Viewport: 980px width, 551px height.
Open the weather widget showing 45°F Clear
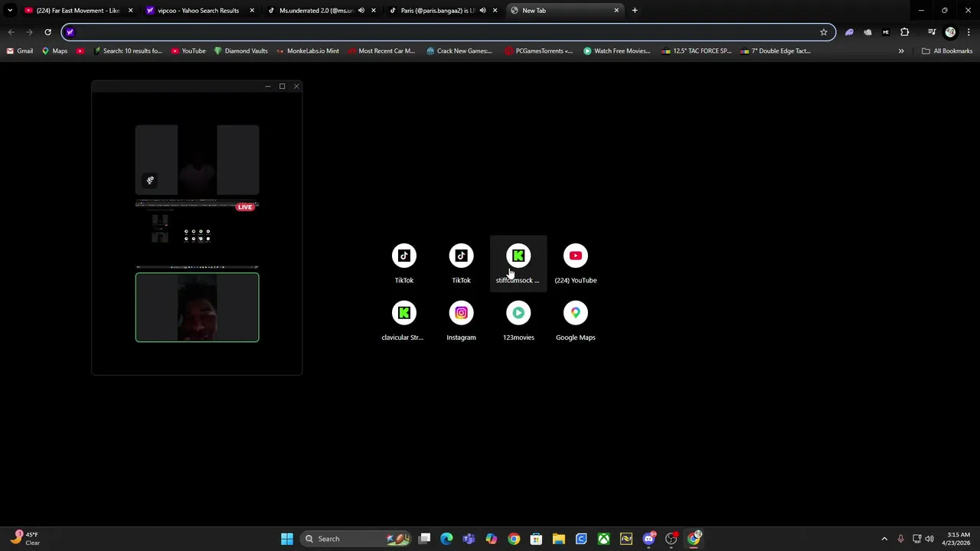[25, 539]
